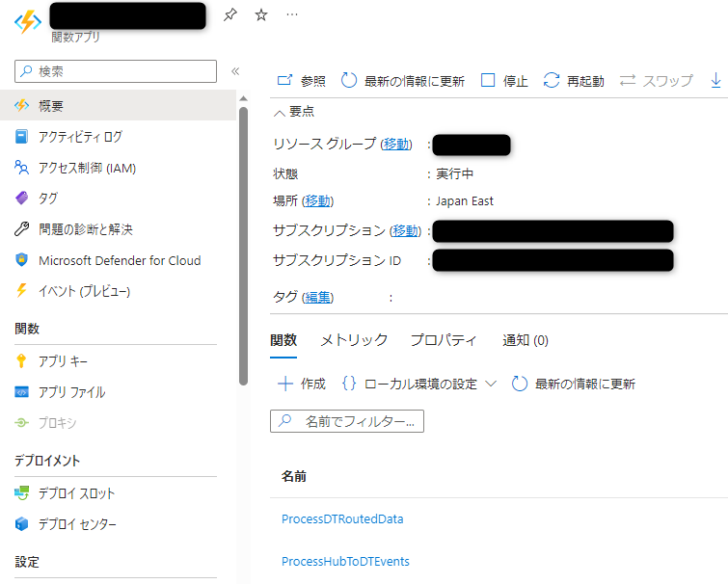Click the 名前でフィルター filter field

[347, 421]
